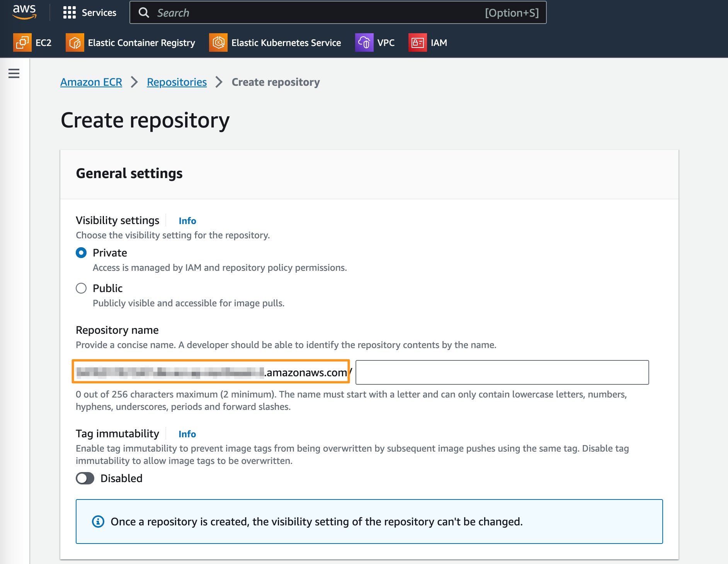
Task: Click the repository name input field
Action: click(x=502, y=372)
